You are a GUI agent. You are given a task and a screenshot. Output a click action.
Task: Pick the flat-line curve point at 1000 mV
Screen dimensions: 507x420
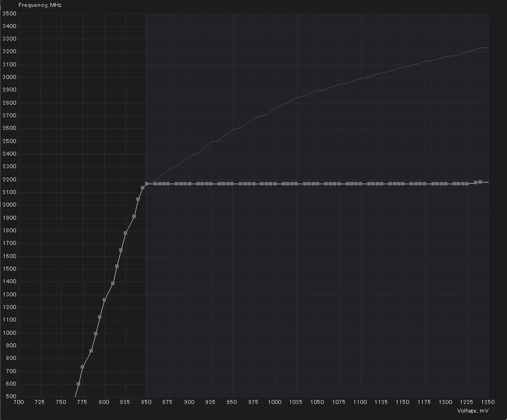click(275, 184)
